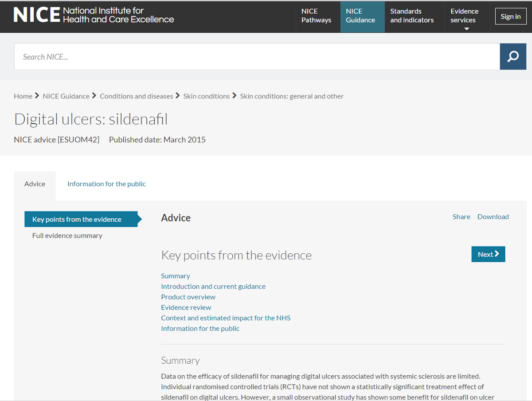
Task: Click the magnifier search button
Action: [513, 57]
